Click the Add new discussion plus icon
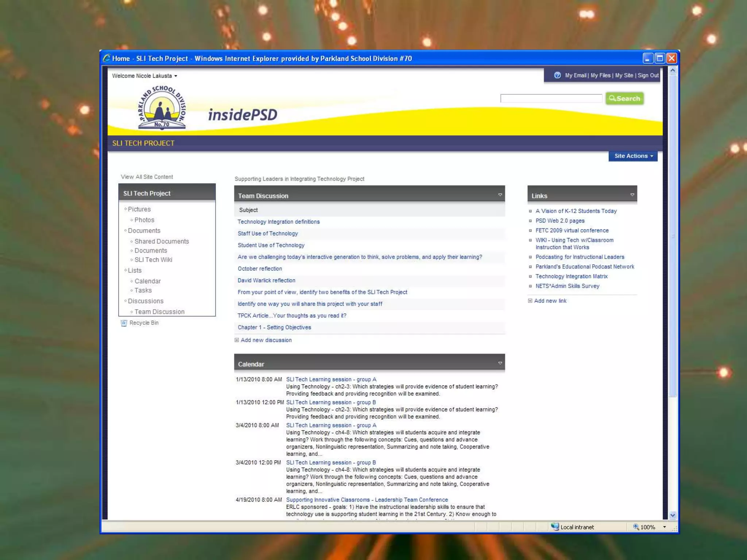The height and width of the screenshot is (560, 747). pyautogui.click(x=237, y=340)
